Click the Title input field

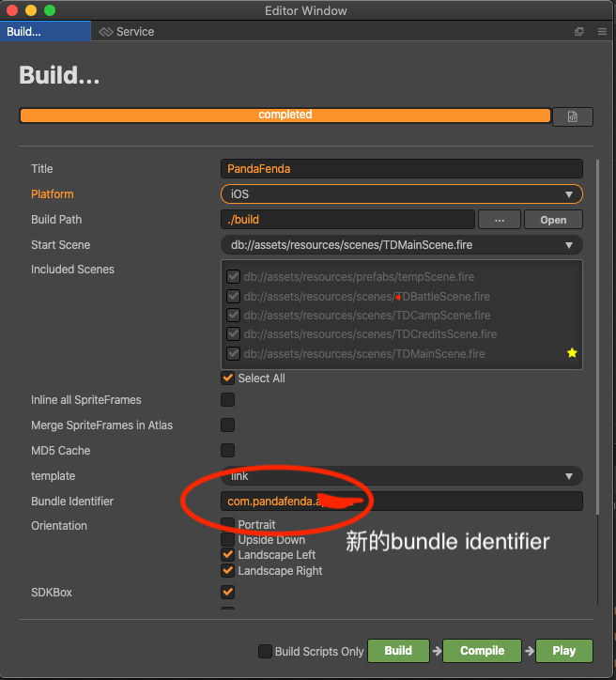pos(401,169)
